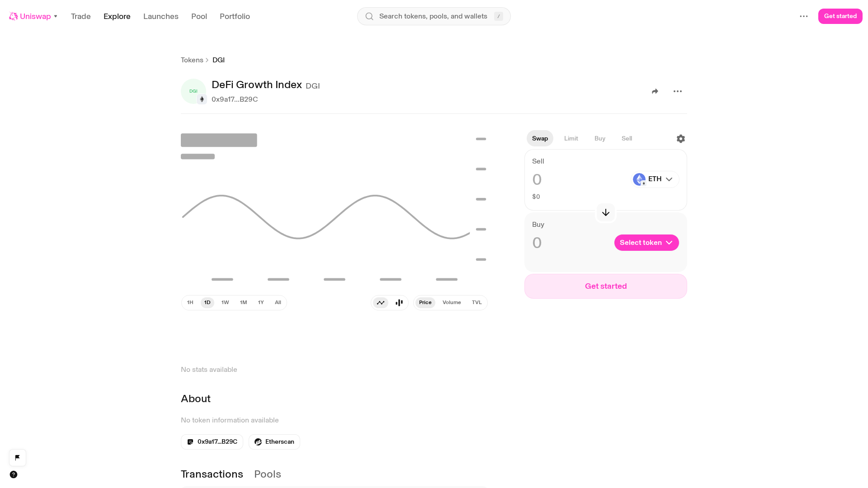
Task: Show the Volume chart
Action: 452,303
